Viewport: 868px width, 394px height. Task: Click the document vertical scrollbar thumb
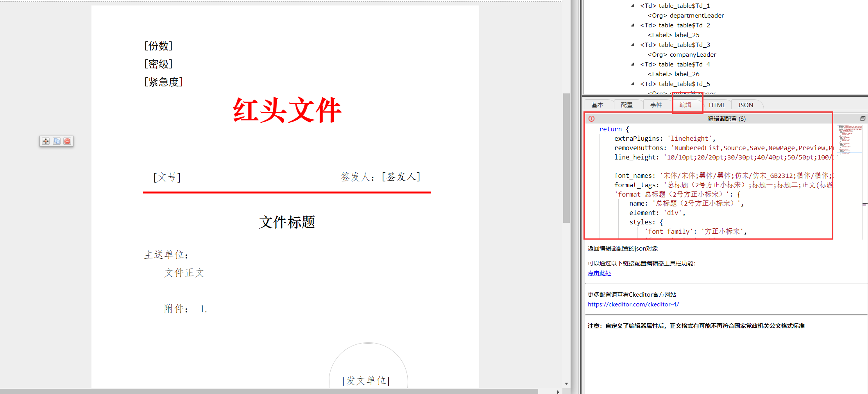[566, 158]
